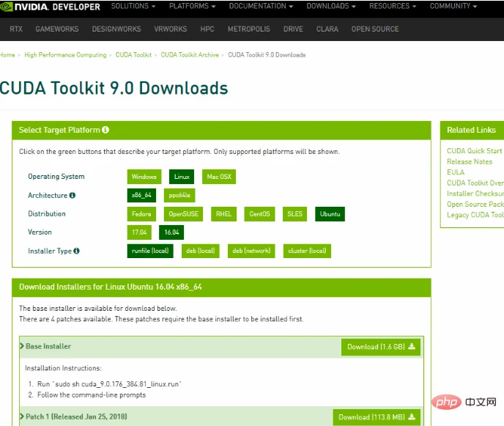The image size is (504, 426).
Task: Choose ppc64le architecture
Action: click(179, 195)
